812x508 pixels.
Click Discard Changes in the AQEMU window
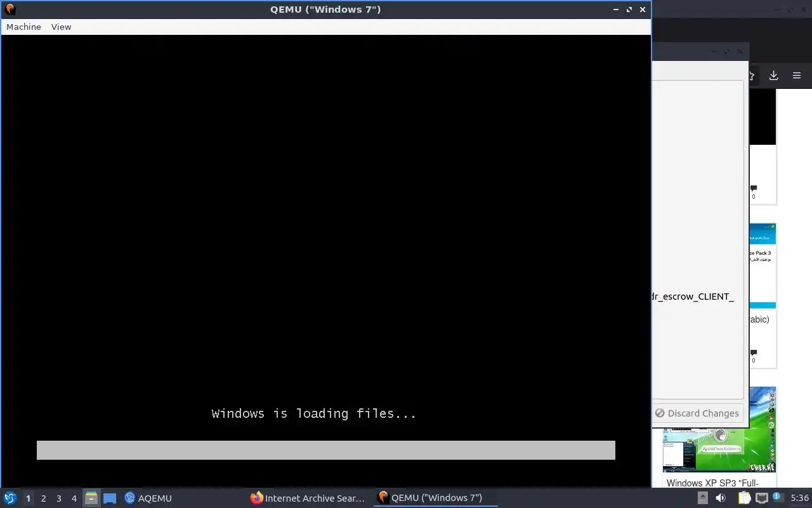697,413
